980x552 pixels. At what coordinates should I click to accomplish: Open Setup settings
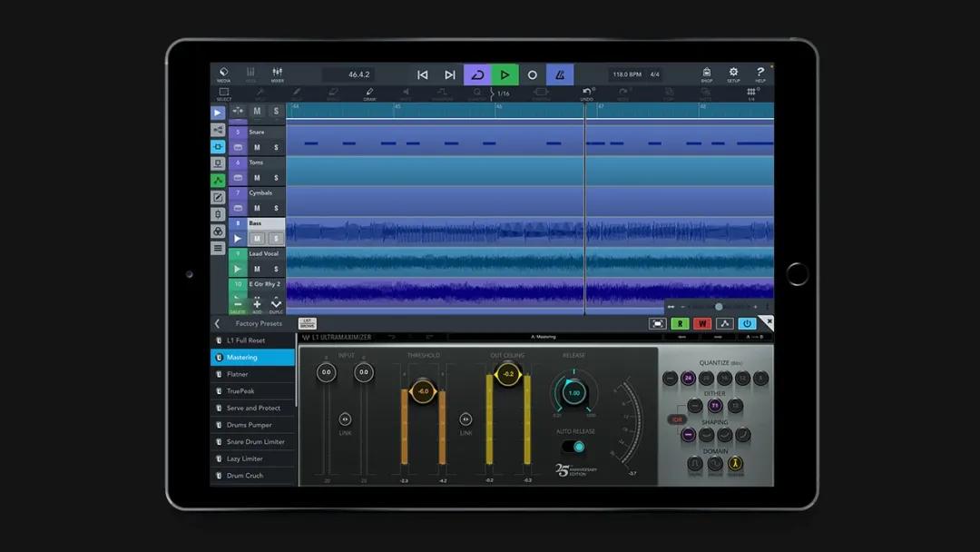point(733,74)
